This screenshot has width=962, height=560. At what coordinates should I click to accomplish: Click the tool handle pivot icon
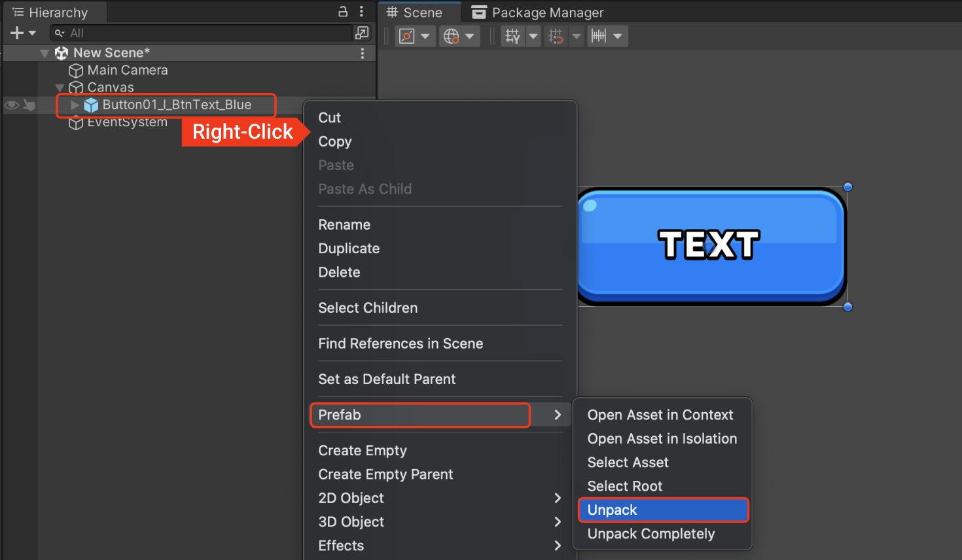point(407,36)
